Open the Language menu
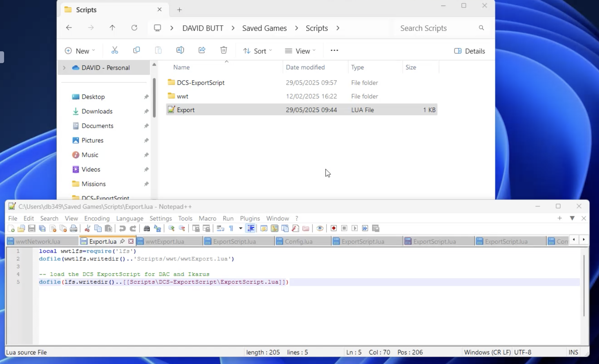The image size is (599, 364). click(130, 218)
